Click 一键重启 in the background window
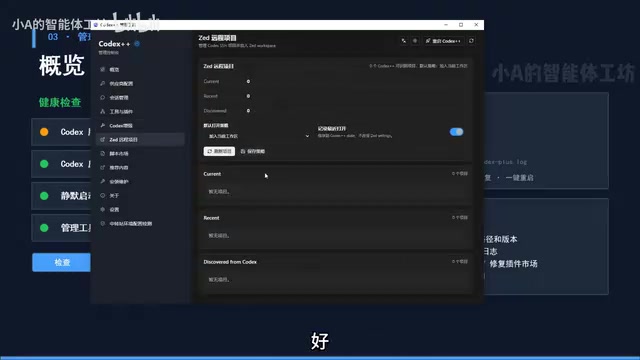The height and width of the screenshot is (360, 640). tap(519, 178)
